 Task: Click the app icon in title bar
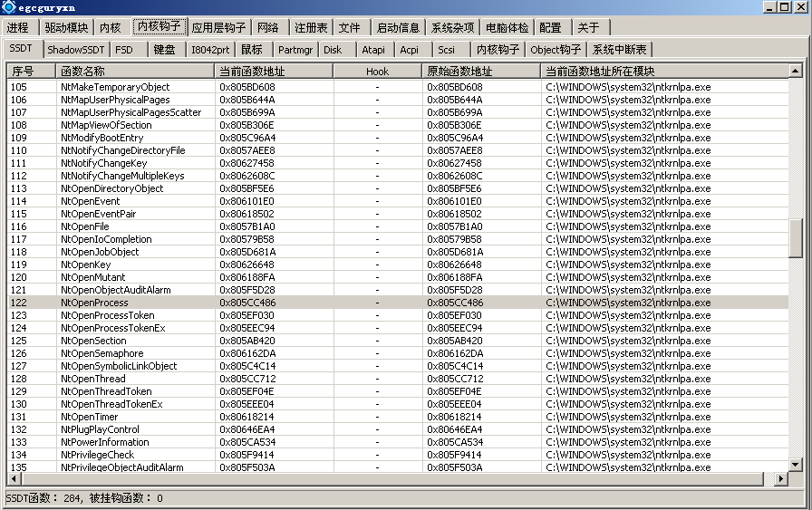click(x=8, y=7)
